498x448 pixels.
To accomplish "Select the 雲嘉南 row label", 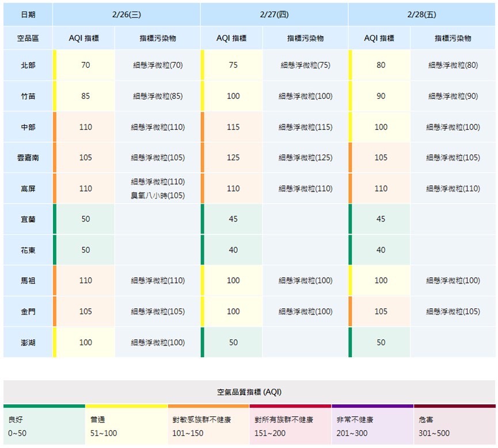I will tap(28, 158).
